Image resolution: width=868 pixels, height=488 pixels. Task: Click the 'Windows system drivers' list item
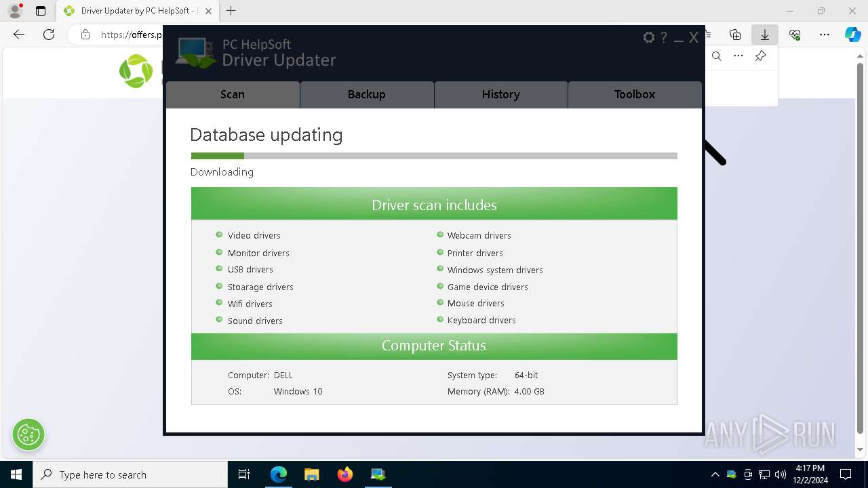coord(495,270)
